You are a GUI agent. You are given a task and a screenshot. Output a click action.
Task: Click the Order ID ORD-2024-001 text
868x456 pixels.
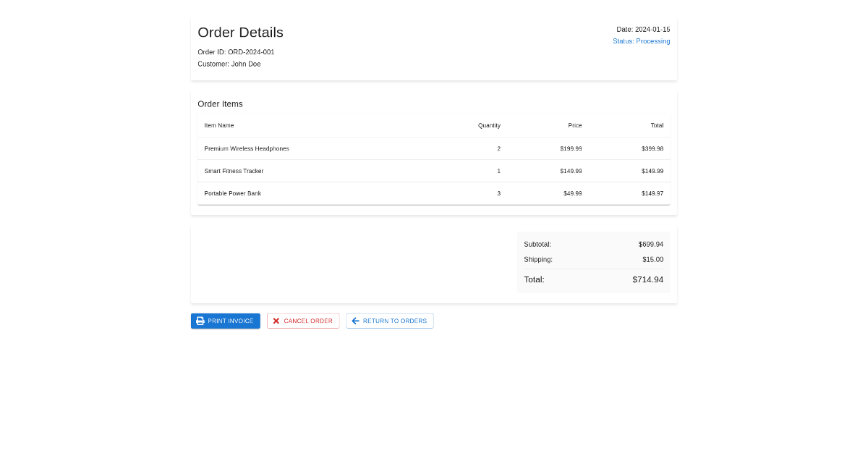(x=236, y=51)
